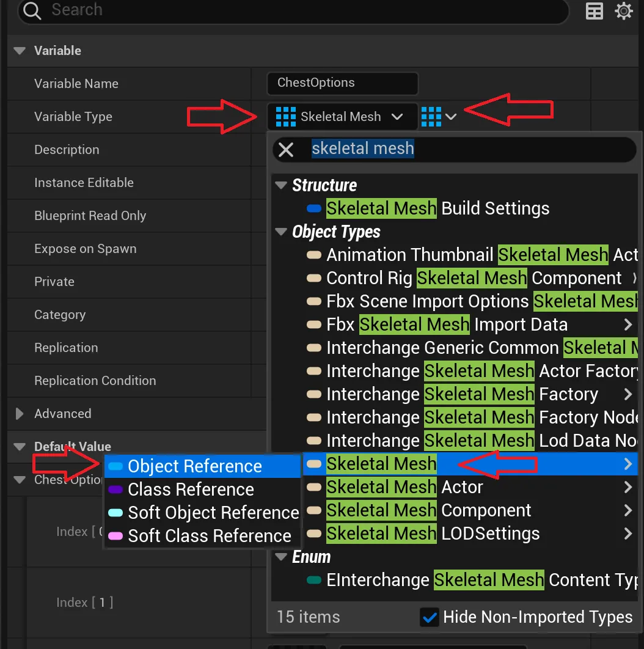Open the Skeletal Mesh variable type dropdown

point(342,116)
